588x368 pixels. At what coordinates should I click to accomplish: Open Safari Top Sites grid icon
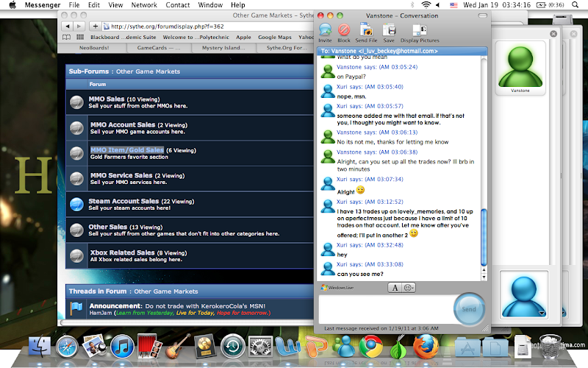(80, 38)
